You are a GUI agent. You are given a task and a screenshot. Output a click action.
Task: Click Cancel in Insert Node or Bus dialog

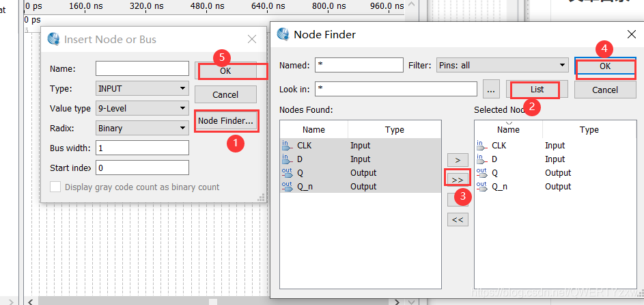225,94
